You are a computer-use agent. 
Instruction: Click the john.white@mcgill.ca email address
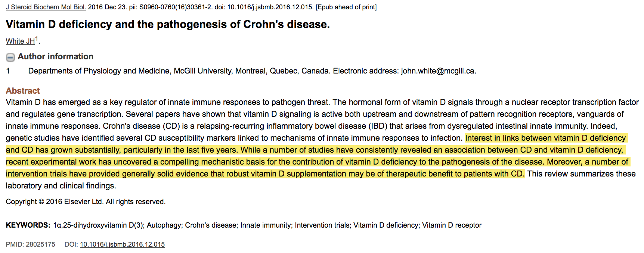click(438, 71)
